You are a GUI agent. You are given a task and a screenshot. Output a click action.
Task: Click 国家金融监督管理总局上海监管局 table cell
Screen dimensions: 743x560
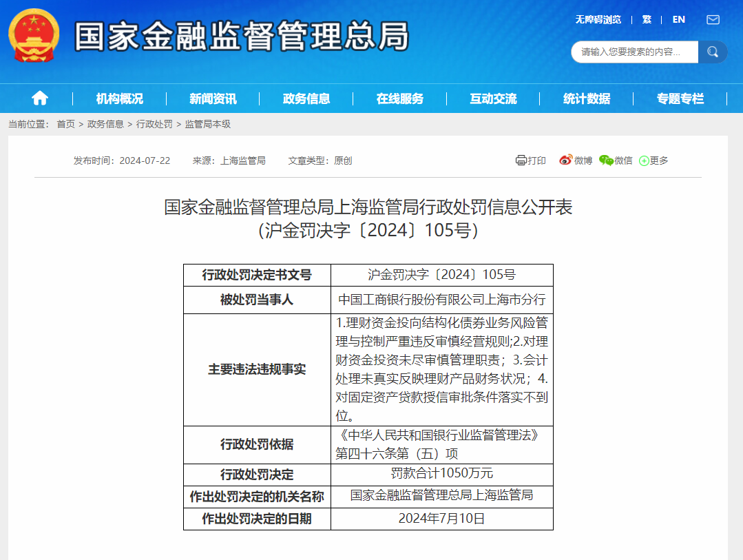coord(441,495)
